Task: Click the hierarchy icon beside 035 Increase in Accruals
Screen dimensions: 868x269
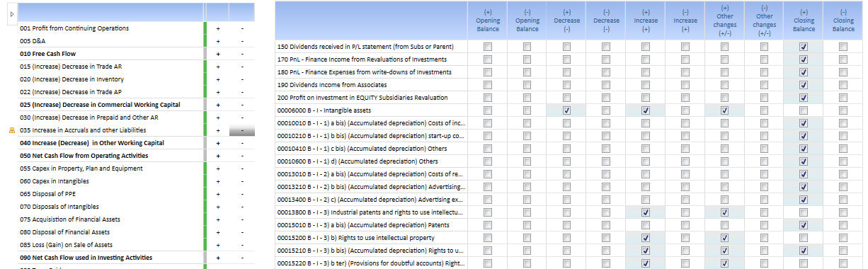Action: pyautogui.click(x=11, y=130)
